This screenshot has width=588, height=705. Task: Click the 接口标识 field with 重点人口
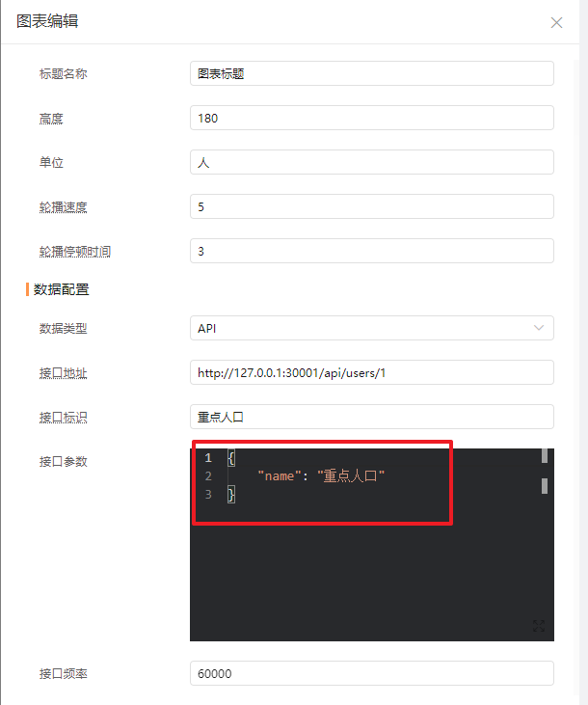372,417
